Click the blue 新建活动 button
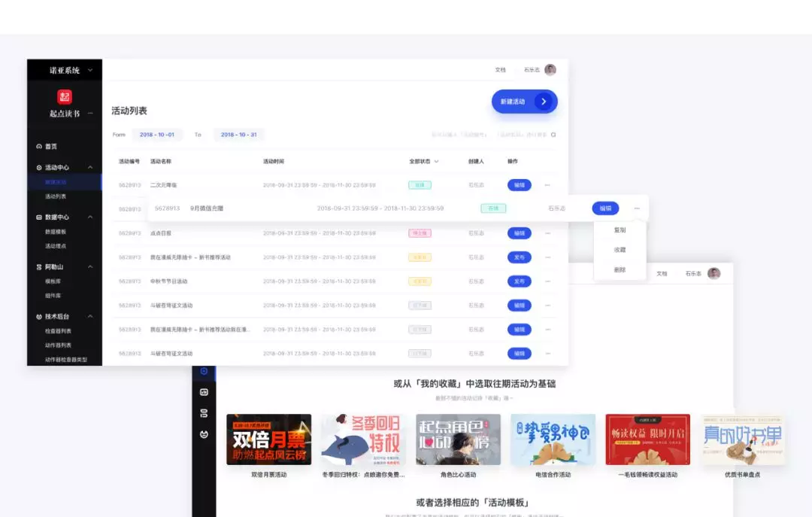The width and height of the screenshot is (812, 517). pyautogui.click(x=525, y=102)
